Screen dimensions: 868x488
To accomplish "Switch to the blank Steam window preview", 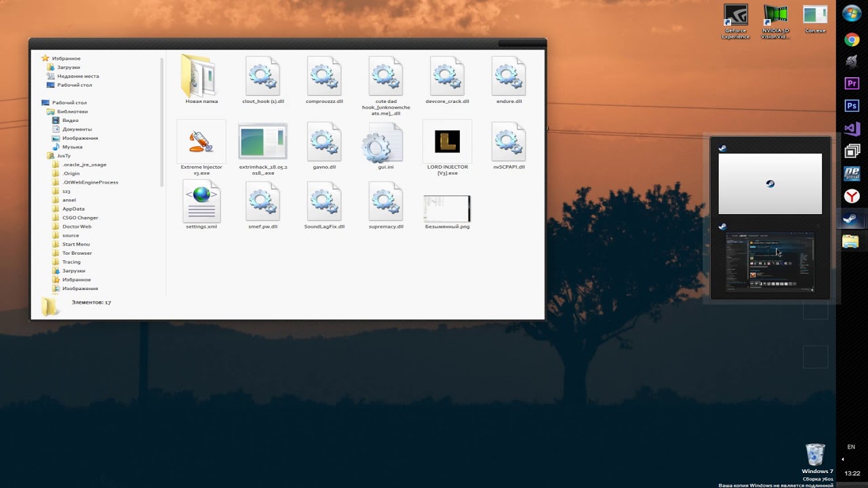I will [x=770, y=184].
